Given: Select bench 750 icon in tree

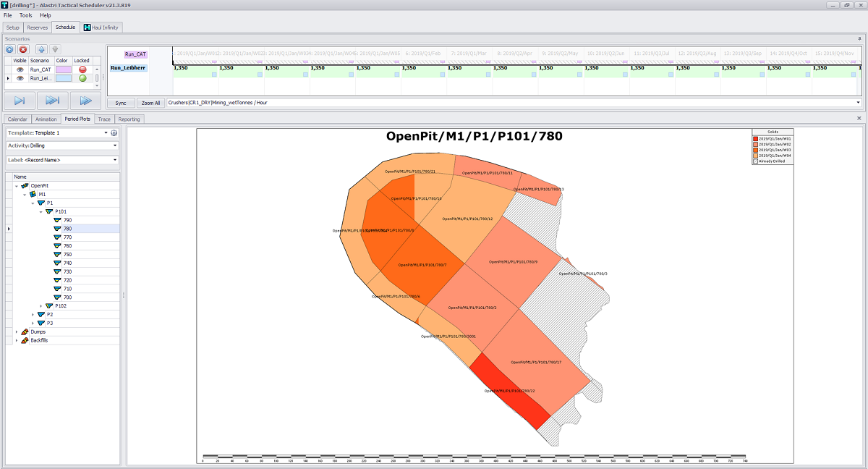Looking at the screenshot, I should 57,255.
